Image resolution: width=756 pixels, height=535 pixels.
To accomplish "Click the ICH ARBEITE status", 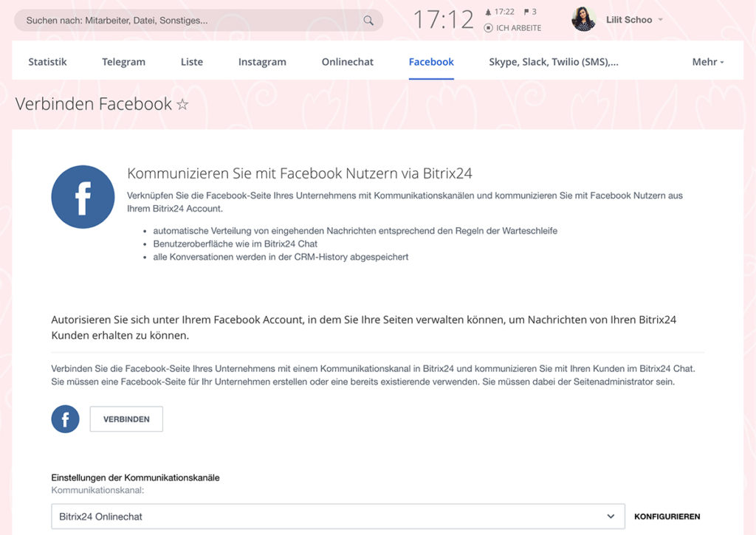I will pyautogui.click(x=518, y=28).
